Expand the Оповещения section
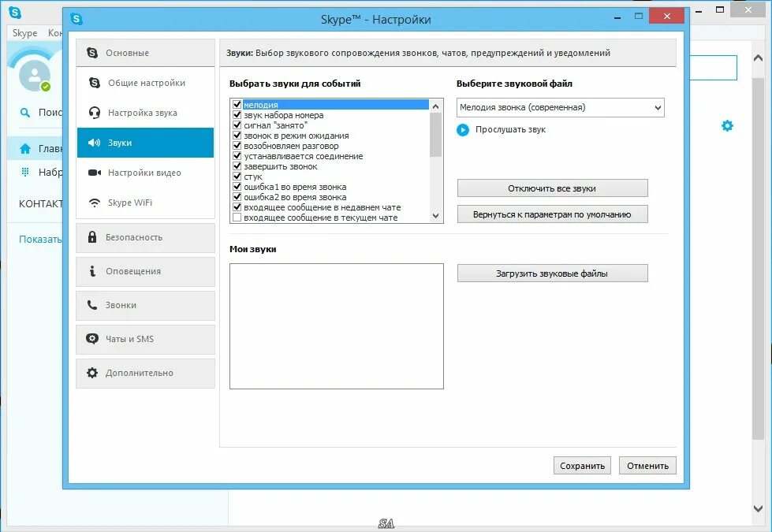 145,272
